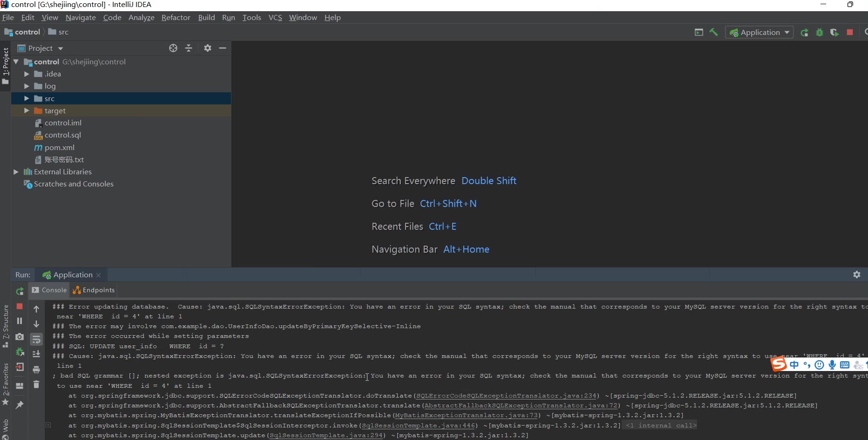868x440 pixels.
Task: Toggle soft-wrap in the console
Action: pos(36,339)
